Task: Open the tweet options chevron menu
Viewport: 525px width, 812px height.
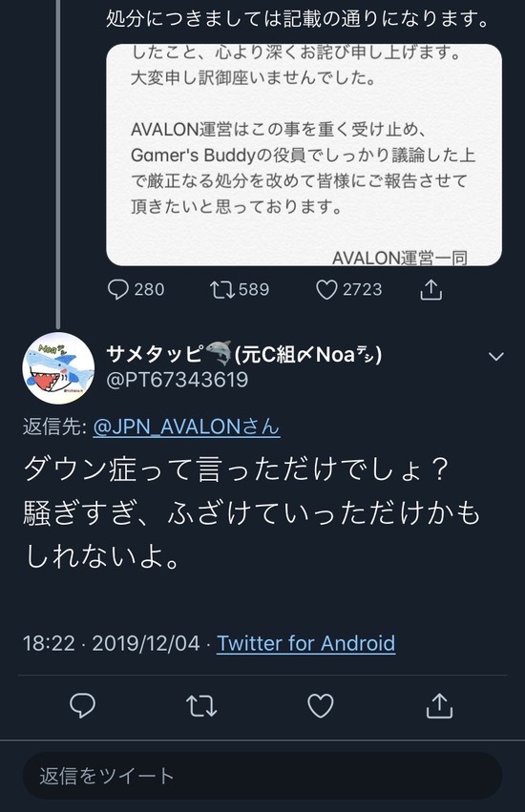Action: coord(496,356)
